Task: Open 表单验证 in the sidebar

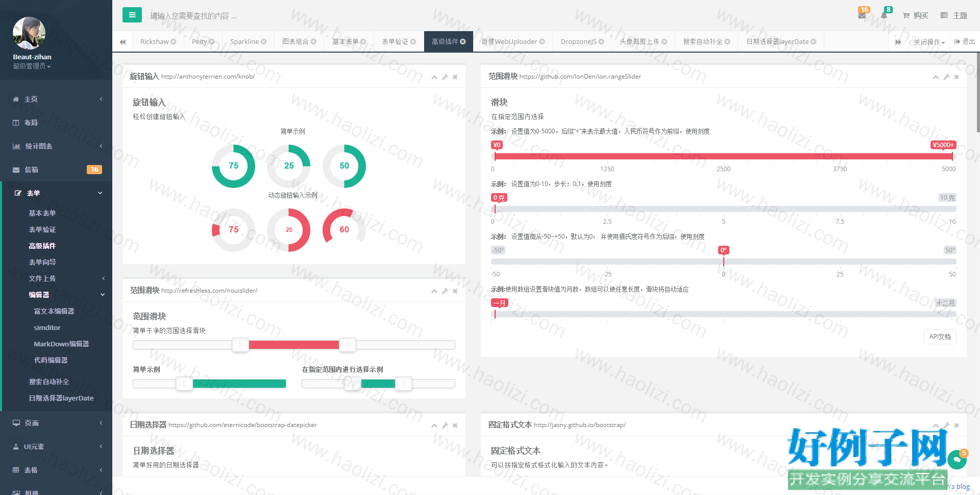Action: 42,229
